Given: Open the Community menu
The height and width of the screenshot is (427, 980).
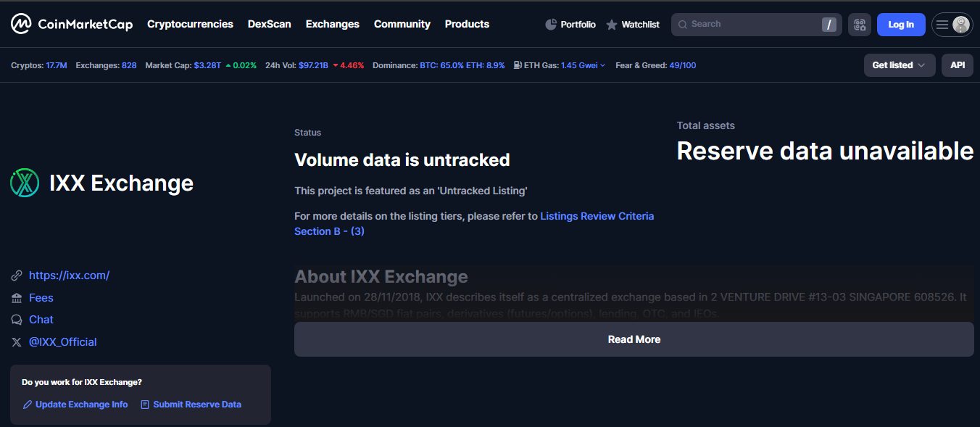Looking at the screenshot, I should pos(402,24).
